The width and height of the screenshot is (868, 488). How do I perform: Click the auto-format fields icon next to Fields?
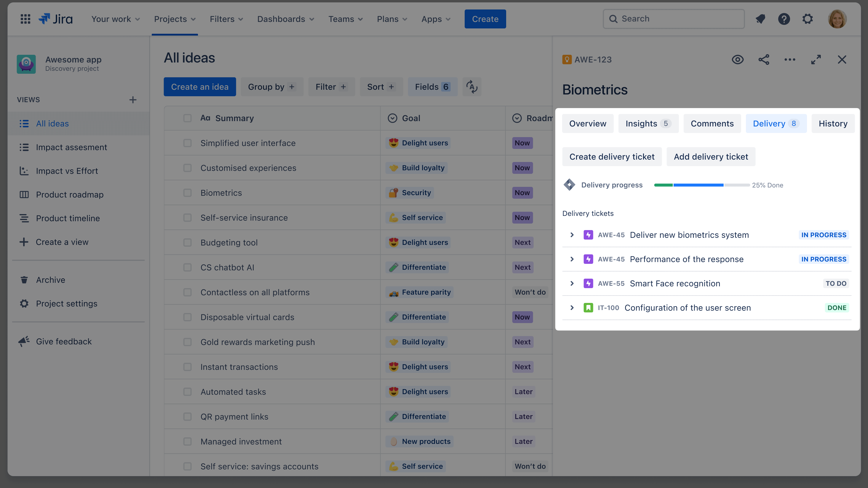472,87
